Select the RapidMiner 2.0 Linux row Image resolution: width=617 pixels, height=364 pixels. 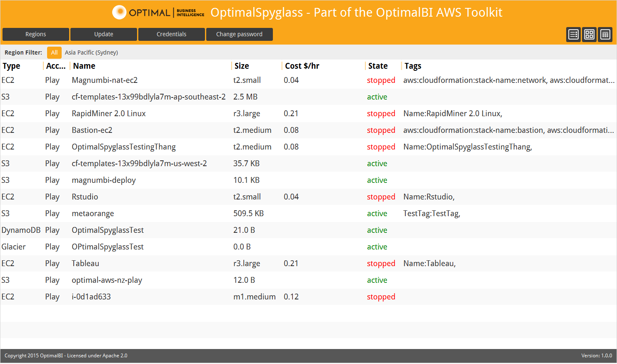point(109,113)
